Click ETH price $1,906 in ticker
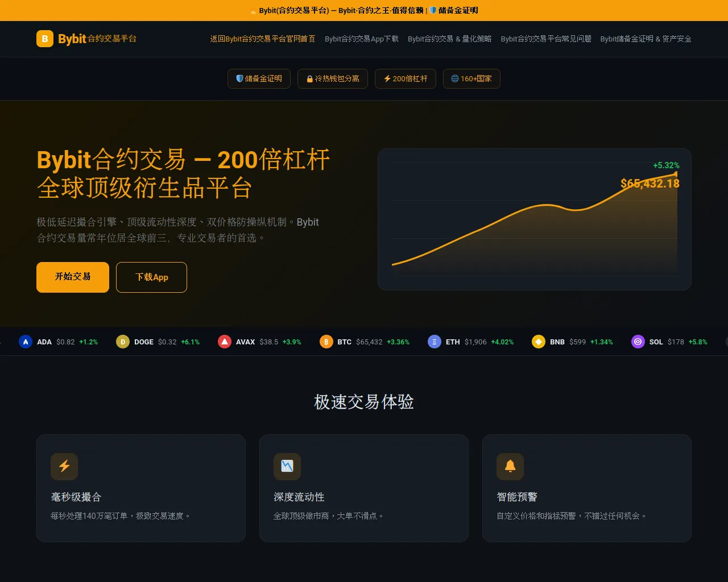Image resolution: width=728 pixels, height=582 pixels. point(475,342)
